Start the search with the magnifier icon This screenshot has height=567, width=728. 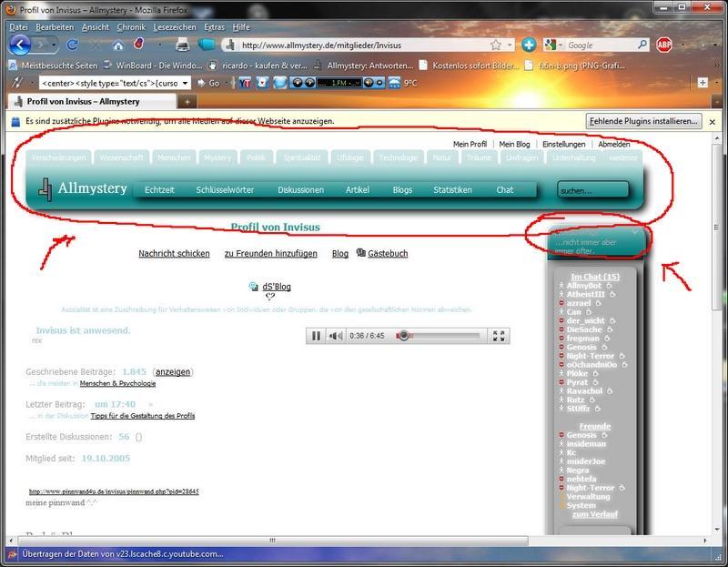pos(642,45)
